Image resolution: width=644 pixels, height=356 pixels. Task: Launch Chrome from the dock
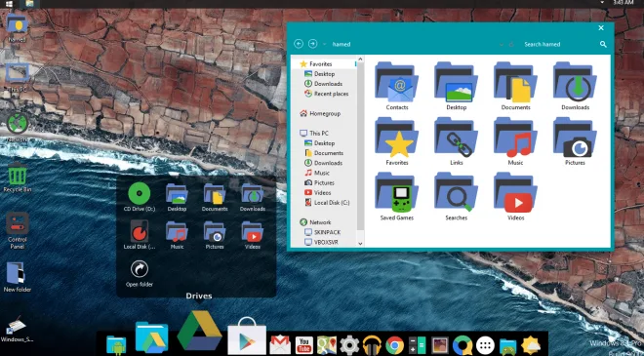(395, 345)
